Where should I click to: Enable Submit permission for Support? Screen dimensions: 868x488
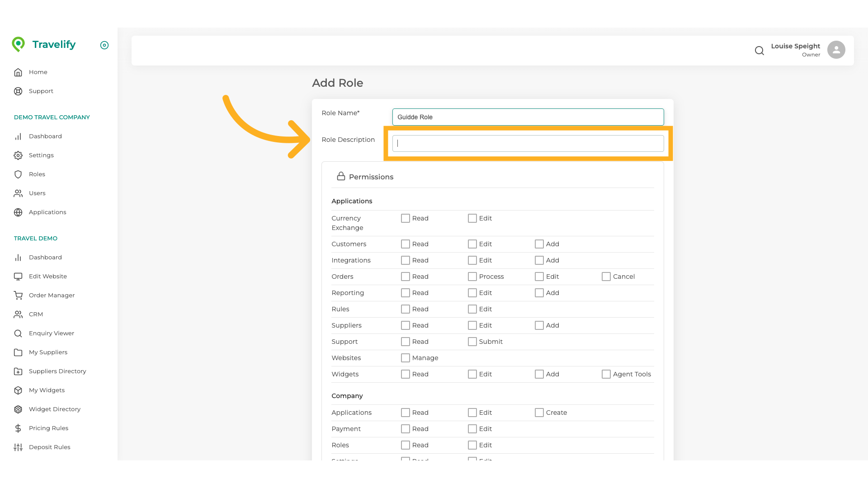coord(472,342)
